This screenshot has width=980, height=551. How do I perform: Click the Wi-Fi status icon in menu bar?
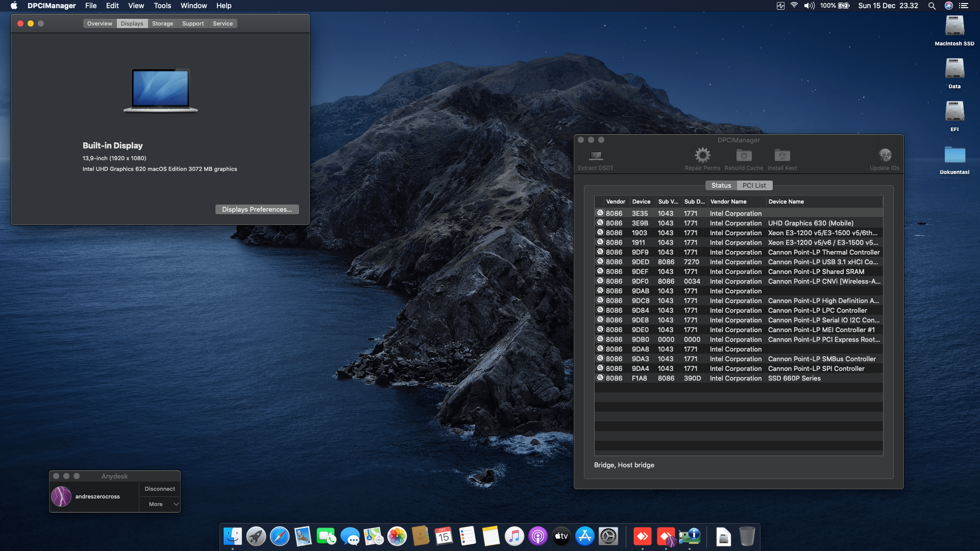[794, 6]
